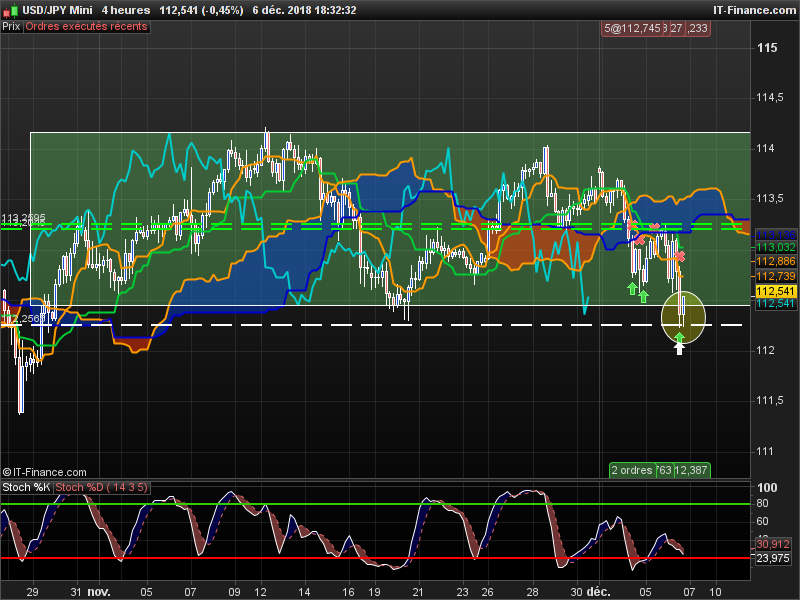The height and width of the screenshot is (600, 800).
Task: Click the 111 price axis label
Action: (x=765, y=452)
